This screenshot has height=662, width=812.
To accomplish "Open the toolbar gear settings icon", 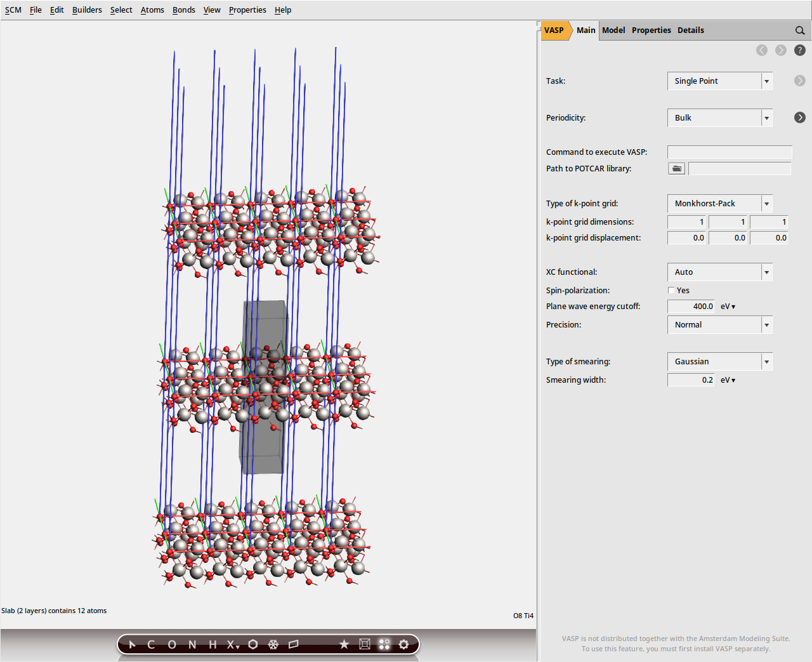I will click(x=404, y=644).
